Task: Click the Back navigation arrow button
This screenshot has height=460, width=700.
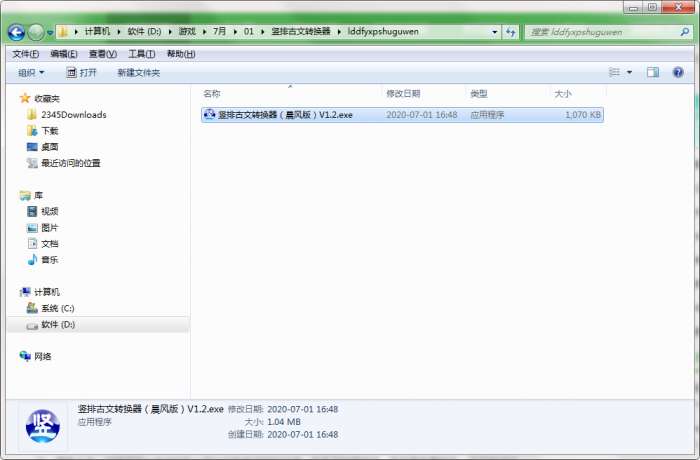Action: tap(16, 32)
